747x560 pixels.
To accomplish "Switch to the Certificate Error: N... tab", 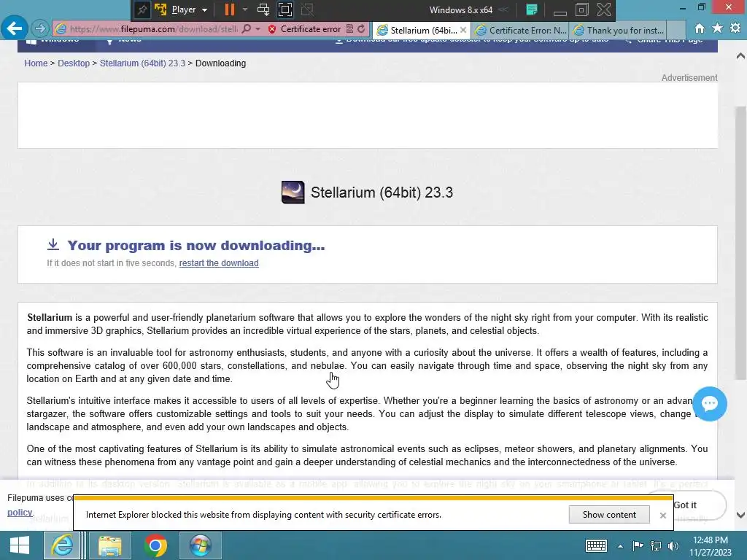I will 521,31.
